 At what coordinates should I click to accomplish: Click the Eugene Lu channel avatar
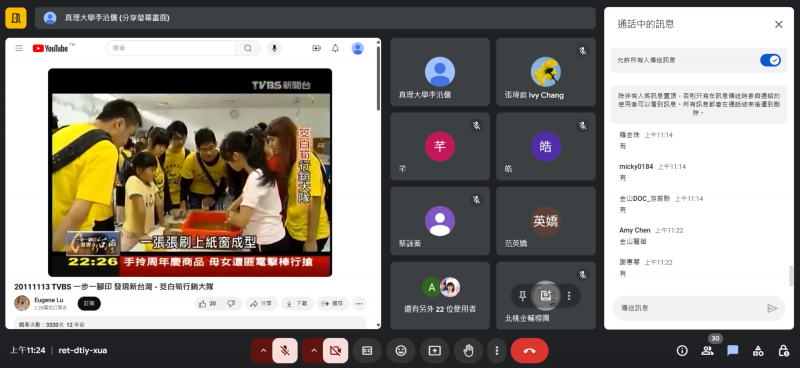point(21,303)
